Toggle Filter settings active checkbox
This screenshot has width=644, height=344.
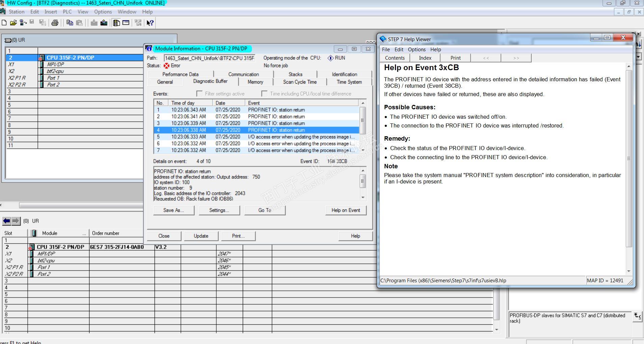pyautogui.click(x=199, y=94)
